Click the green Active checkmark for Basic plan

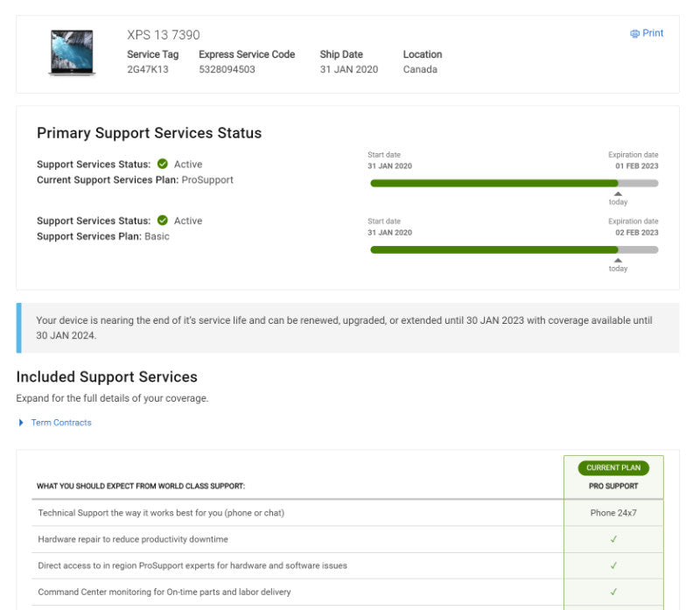163,221
